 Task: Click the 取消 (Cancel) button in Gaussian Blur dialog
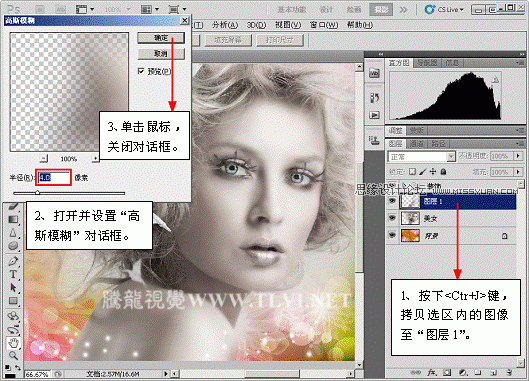(x=161, y=54)
